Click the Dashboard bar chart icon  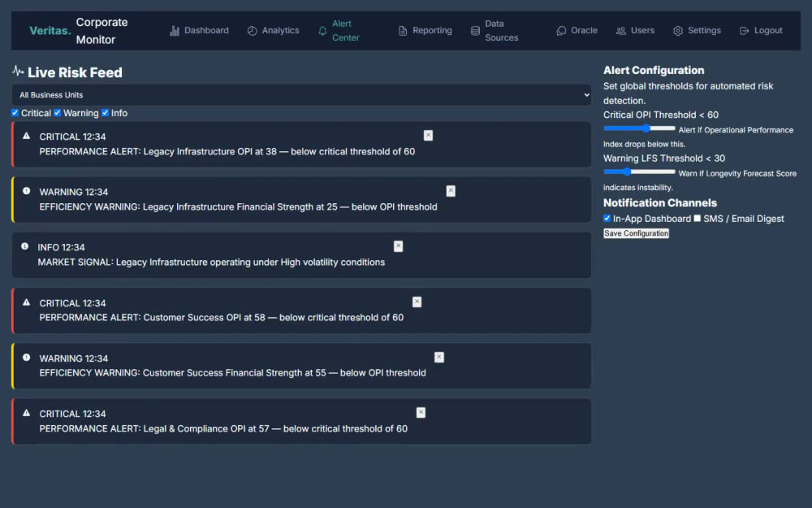(x=175, y=31)
